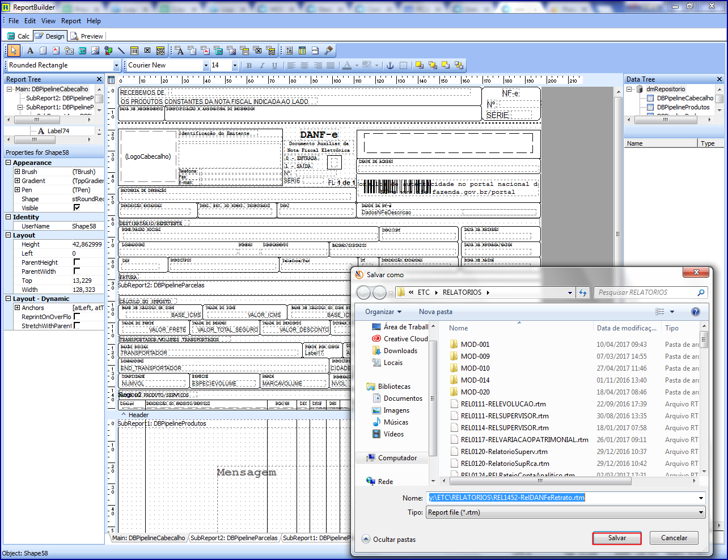Expand the Pen property
This screenshot has width=728, height=560.
(x=17, y=190)
